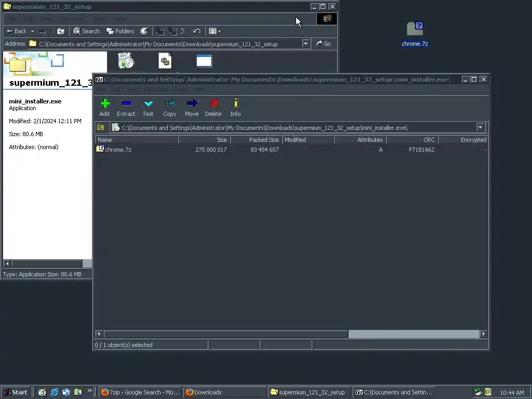This screenshot has height=399, width=532.
Task: Sort by the Name column header
Action: click(x=137, y=139)
